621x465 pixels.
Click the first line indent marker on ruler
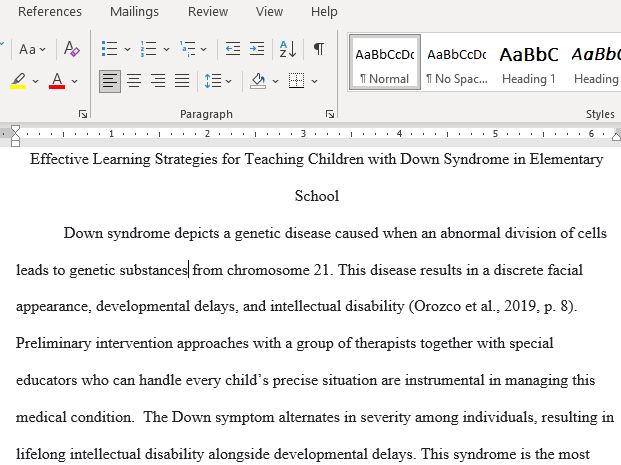(x=15, y=129)
